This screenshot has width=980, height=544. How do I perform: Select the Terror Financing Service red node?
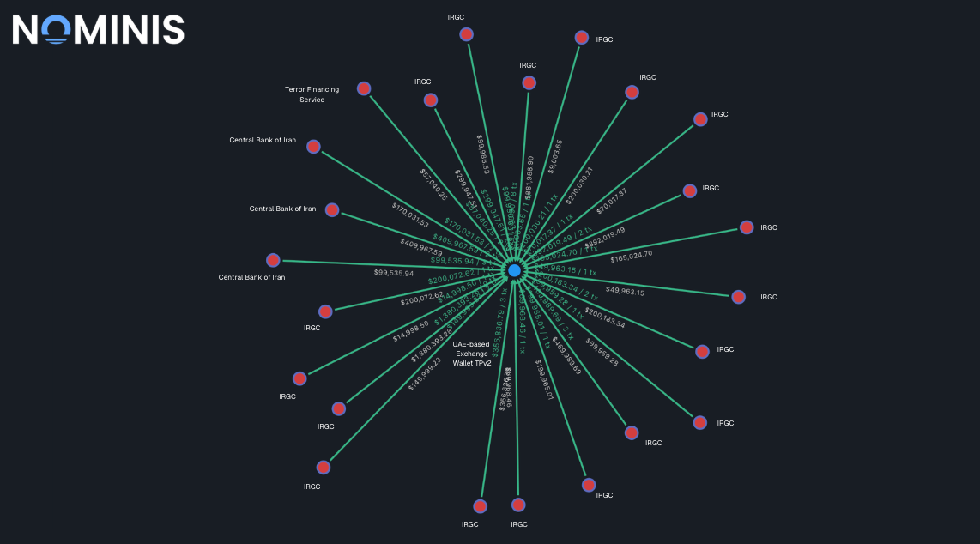tap(364, 88)
